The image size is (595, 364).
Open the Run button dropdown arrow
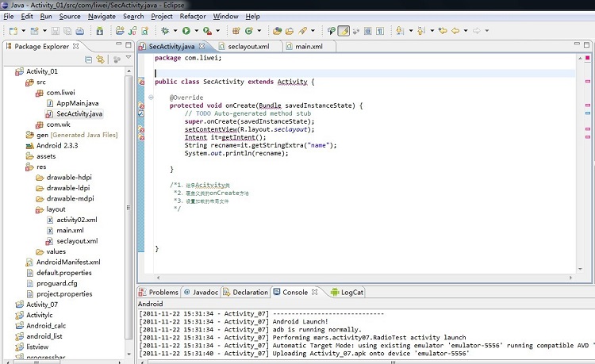195,31
